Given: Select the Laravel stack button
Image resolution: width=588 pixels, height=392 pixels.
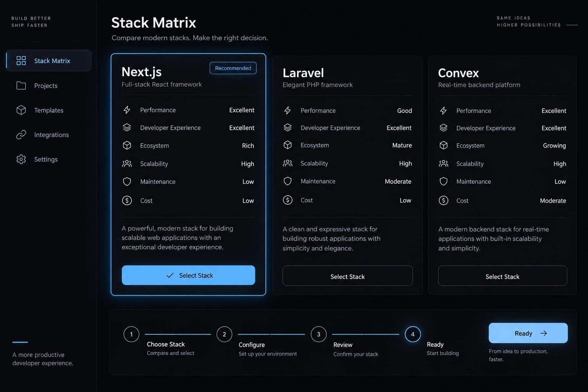Looking at the screenshot, I should (348, 276).
